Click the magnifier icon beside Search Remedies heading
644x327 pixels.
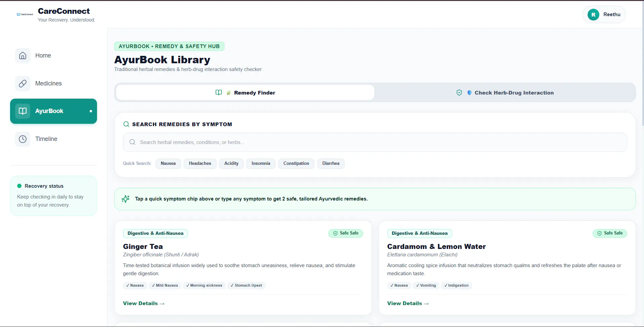126,124
